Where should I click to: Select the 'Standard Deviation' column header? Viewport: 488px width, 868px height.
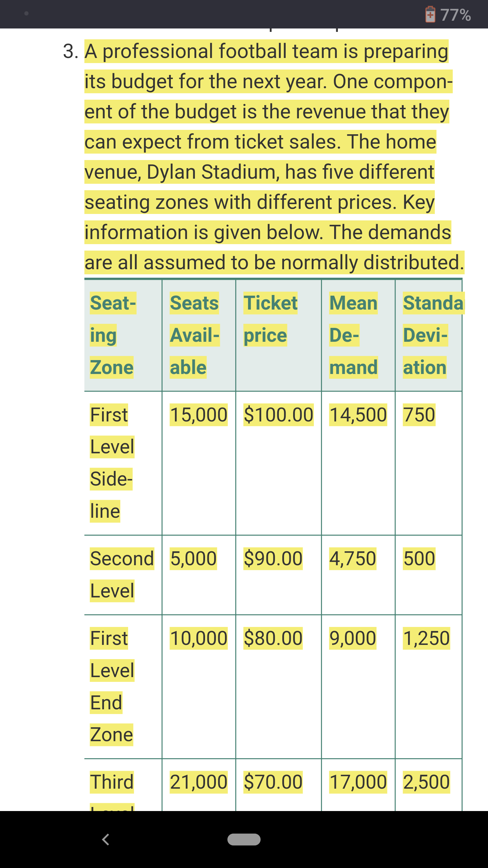pos(432,335)
